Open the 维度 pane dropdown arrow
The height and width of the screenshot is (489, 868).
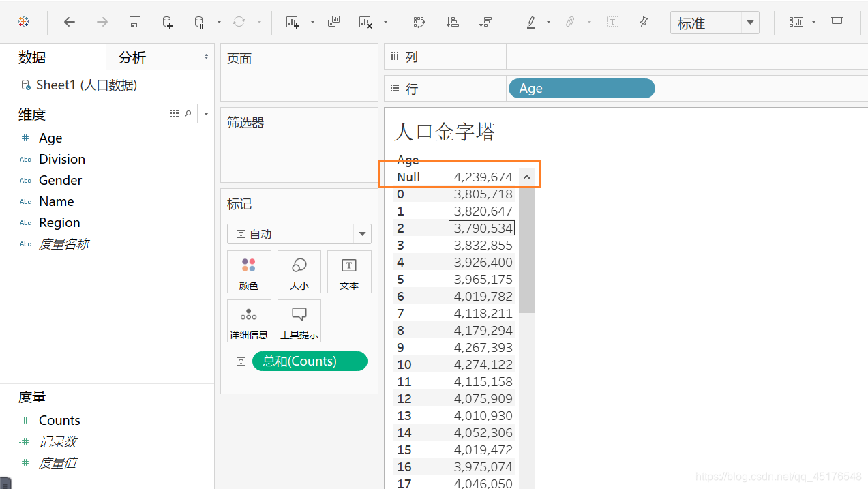pos(206,114)
